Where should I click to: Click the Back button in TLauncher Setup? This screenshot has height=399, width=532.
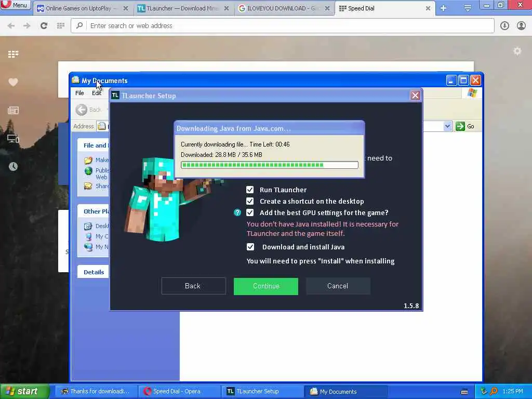193,286
